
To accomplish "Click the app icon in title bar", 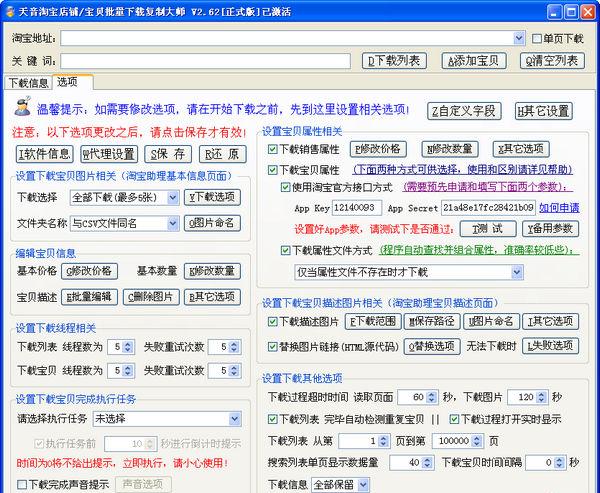I will tap(10, 11).
